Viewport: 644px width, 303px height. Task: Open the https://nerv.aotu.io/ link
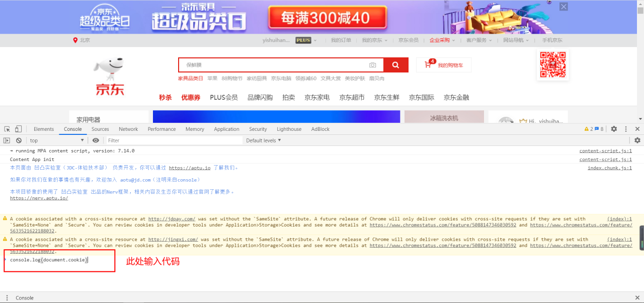coord(39,198)
